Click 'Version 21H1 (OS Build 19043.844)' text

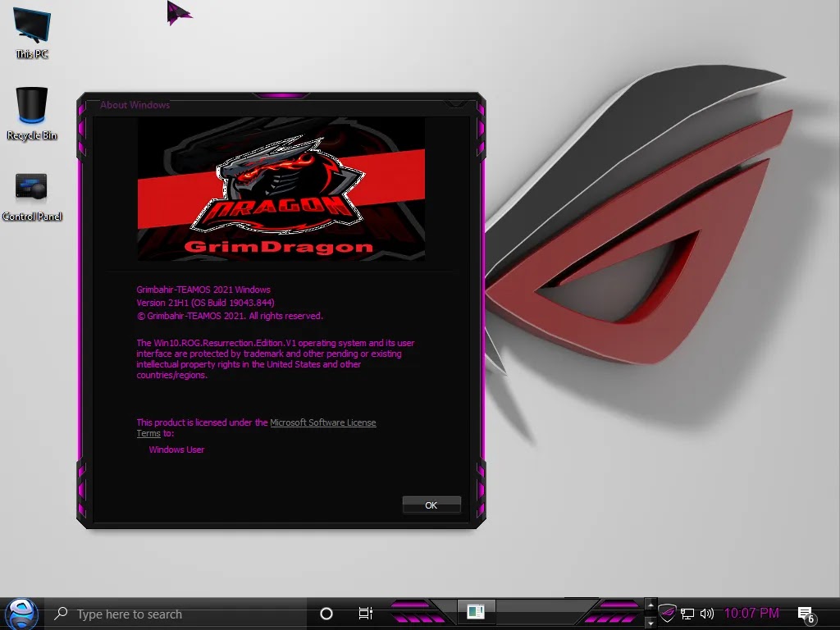pyautogui.click(x=205, y=303)
